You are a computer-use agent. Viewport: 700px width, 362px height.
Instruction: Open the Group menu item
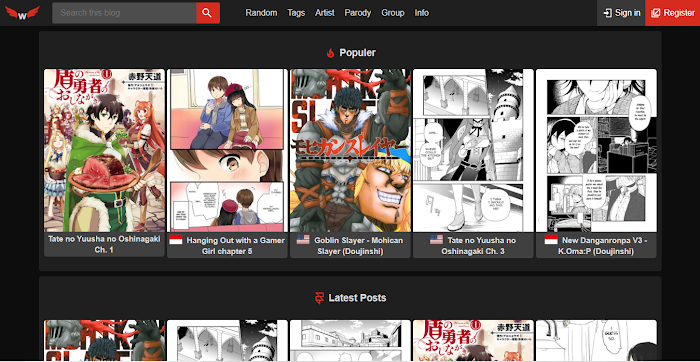click(393, 13)
